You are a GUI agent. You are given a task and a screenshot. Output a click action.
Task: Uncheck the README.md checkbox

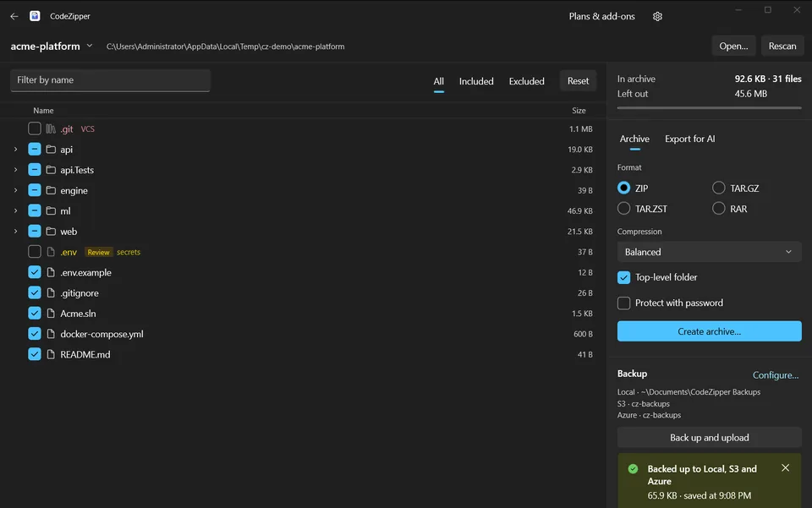pos(34,354)
